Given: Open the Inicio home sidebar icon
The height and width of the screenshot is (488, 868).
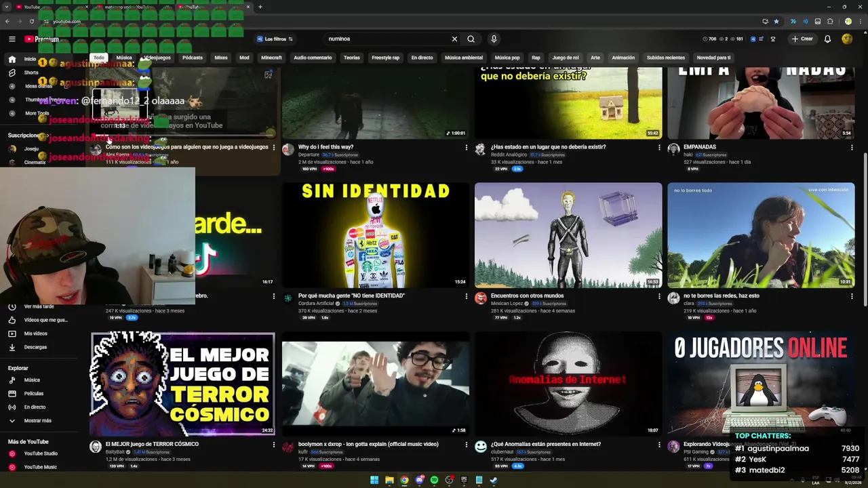Looking at the screenshot, I should pyautogui.click(x=12, y=59).
